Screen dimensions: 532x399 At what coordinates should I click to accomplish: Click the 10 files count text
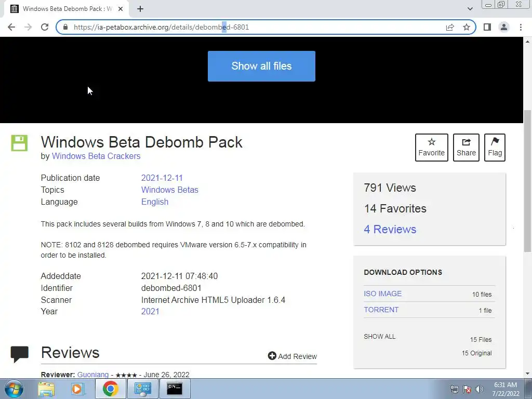point(482,295)
